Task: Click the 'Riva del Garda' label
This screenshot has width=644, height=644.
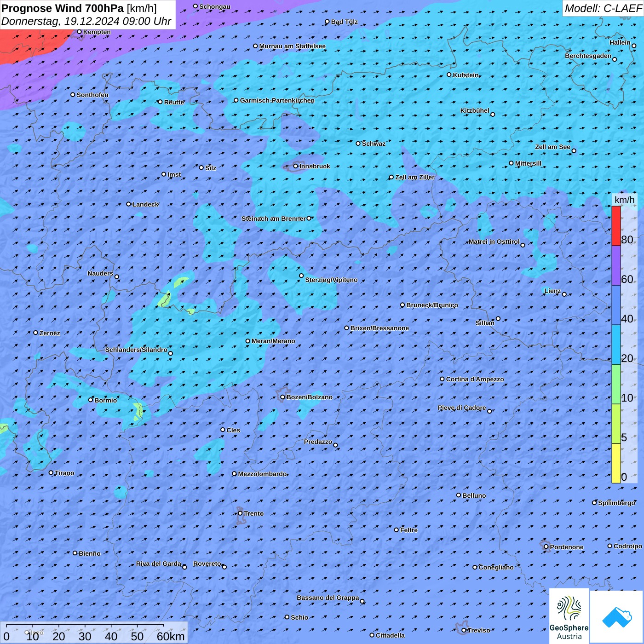Action: point(159,563)
